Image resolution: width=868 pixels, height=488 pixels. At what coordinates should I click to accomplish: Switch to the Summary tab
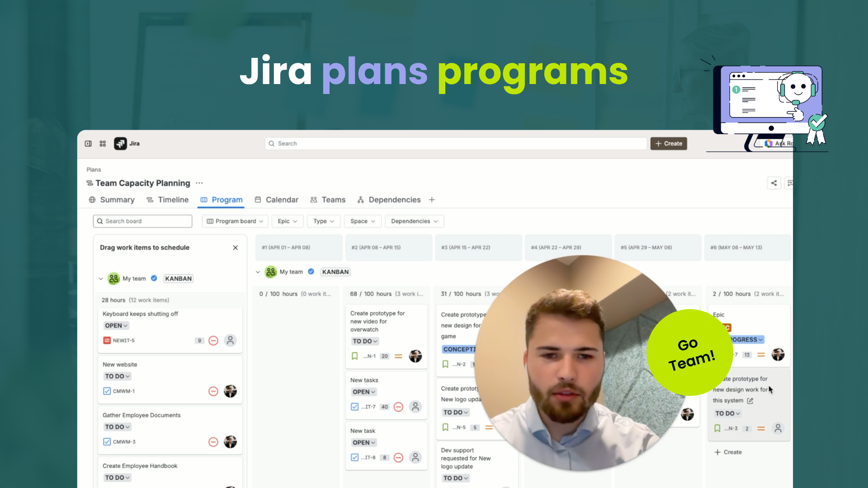pyautogui.click(x=112, y=200)
